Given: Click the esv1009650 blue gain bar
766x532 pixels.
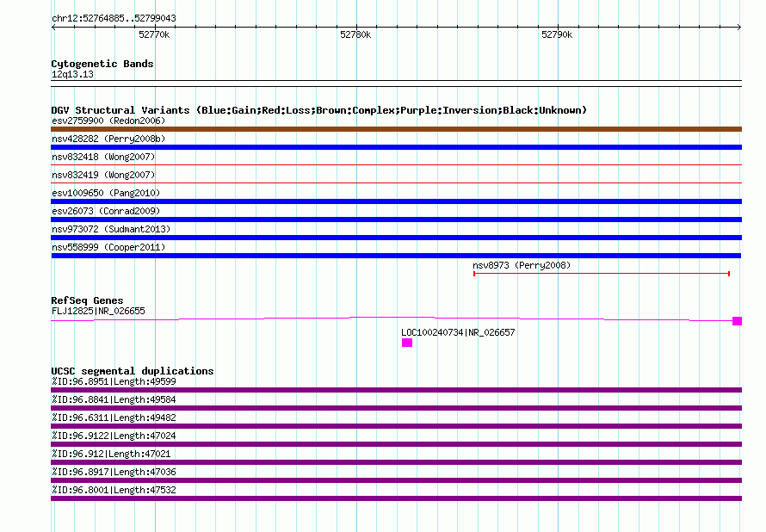Looking at the screenshot, I should (x=396, y=201).
